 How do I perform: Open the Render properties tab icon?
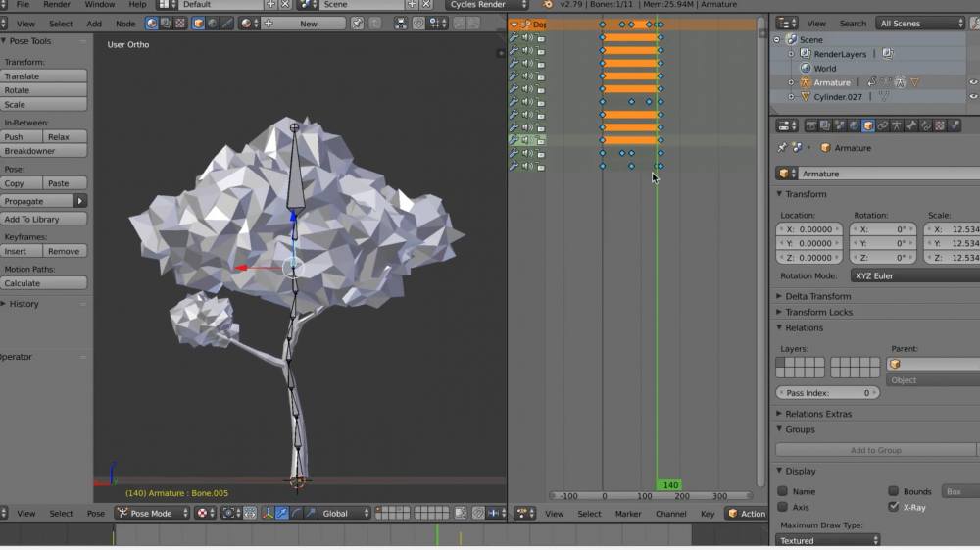tap(810, 125)
